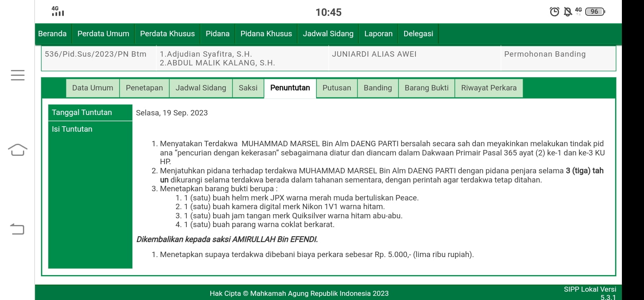Screen dimensions: 644x300
Task: Switch to the Putusan tab
Action: click(x=337, y=88)
